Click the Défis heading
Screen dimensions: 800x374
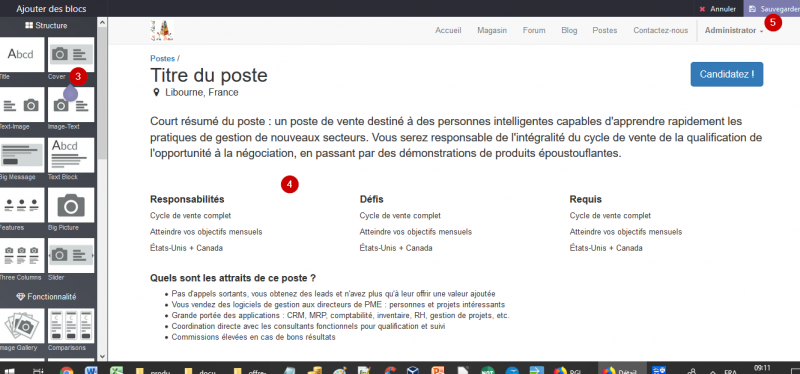pos(371,200)
